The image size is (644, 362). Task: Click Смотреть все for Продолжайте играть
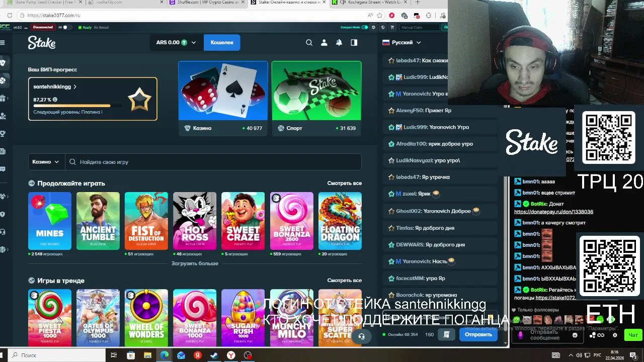coord(345,184)
